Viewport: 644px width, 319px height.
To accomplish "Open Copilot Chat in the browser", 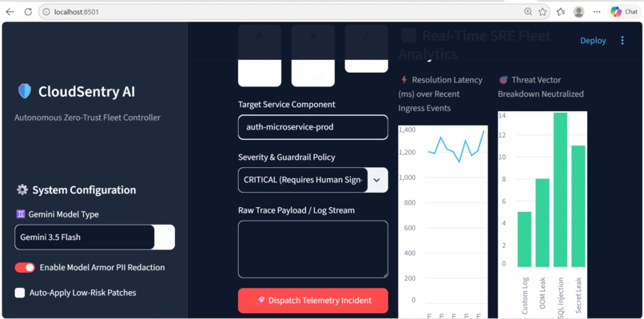I will click(x=623, y=12).
